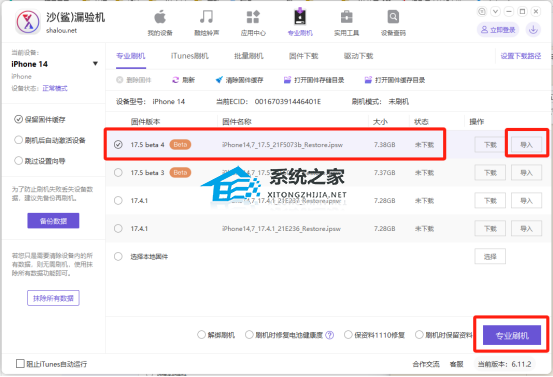Open the ringtones music note icon
The image size is (553, 377).
click(206, 17)
